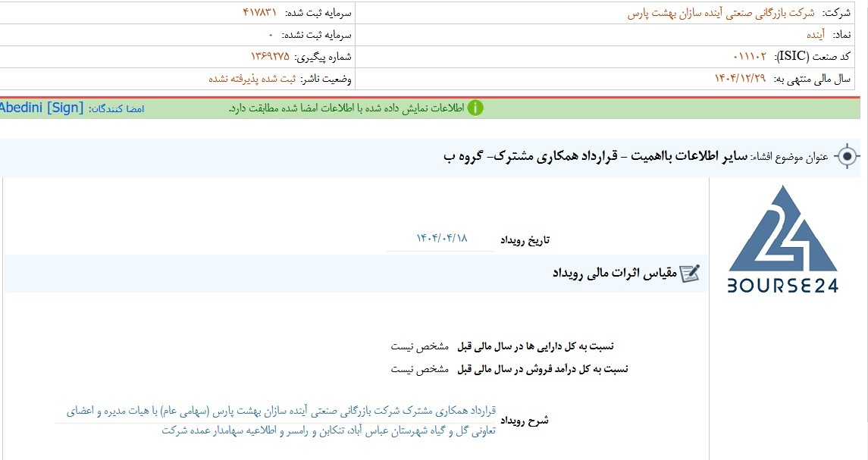Click the شرح رویداد description text field

[276, 421]
